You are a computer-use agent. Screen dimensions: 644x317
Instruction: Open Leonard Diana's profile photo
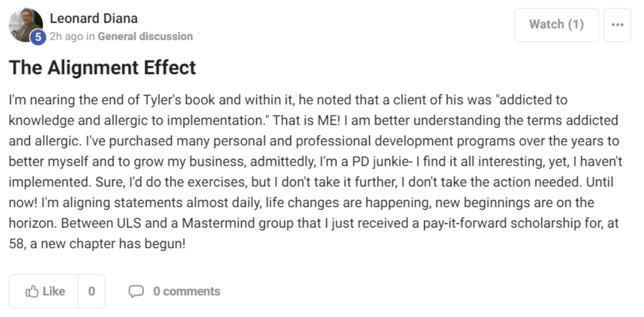(25, 24)
